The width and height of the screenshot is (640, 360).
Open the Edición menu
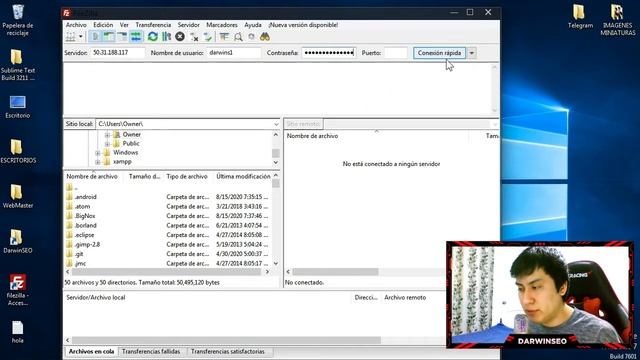pos(103,25)
